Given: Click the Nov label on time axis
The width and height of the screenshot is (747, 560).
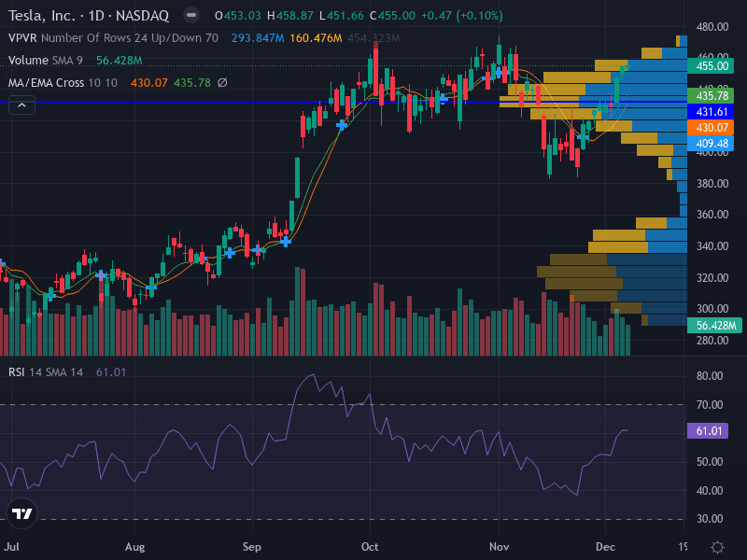Looking at the screenshot, I should 499,547.
